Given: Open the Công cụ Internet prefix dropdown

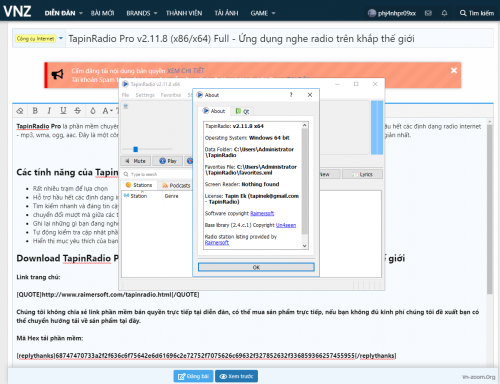Looking at the screenshot, I should [x=39, y=39].
